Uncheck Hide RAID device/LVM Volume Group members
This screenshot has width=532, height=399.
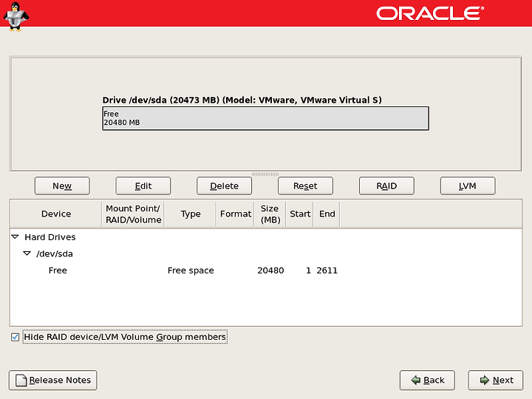click(15, 337)
